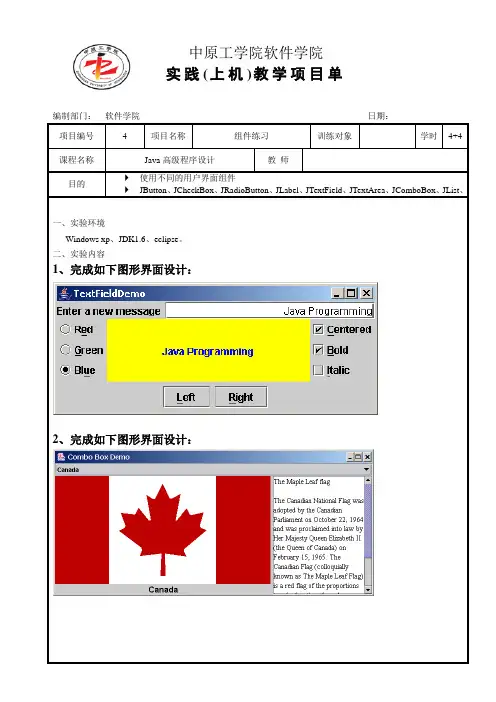496x702 pixels.
Task: Open the Canada country combo box
Action: pyautogui.click(x=213, y=470)
